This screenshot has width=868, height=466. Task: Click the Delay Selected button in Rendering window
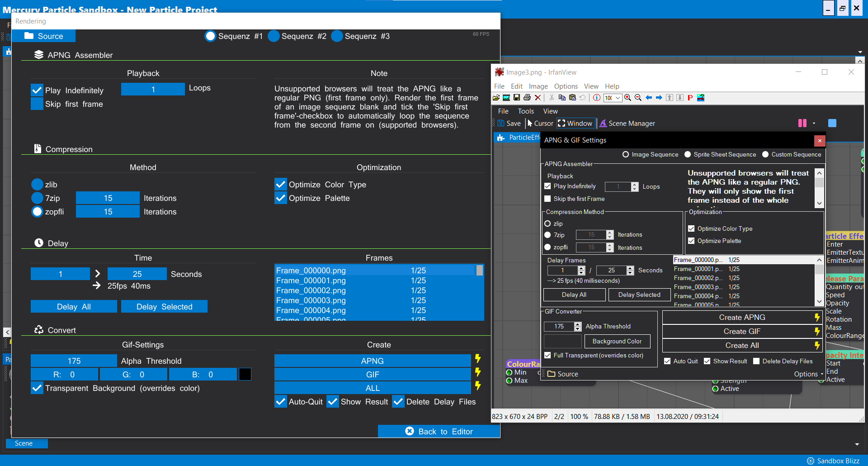pyautogui.click(x=164, y=307)
